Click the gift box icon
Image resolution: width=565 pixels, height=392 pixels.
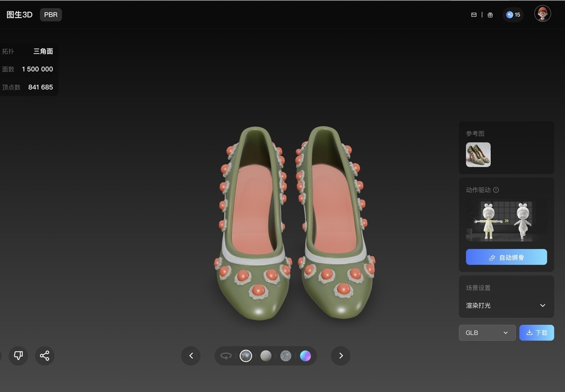(x=490, y=14)
